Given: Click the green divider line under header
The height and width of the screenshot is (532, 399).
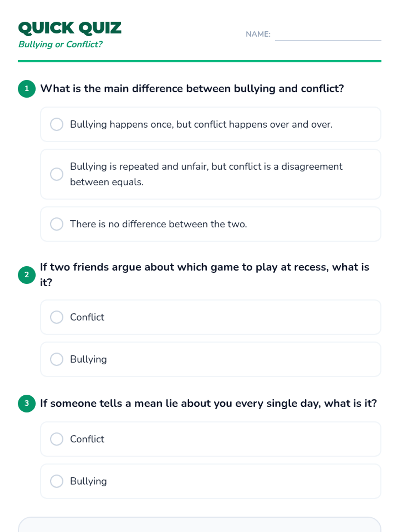Looking at the screenshot, I should (x=199, y=61).
